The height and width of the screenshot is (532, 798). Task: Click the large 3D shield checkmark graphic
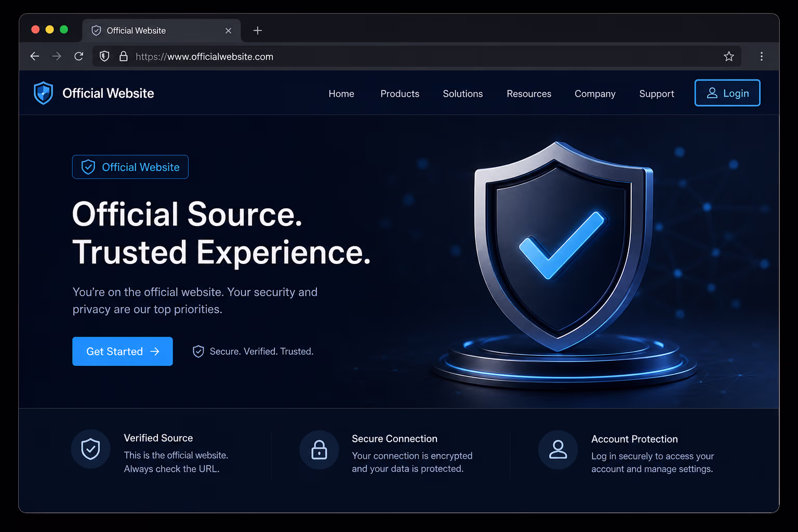(564, 247)
